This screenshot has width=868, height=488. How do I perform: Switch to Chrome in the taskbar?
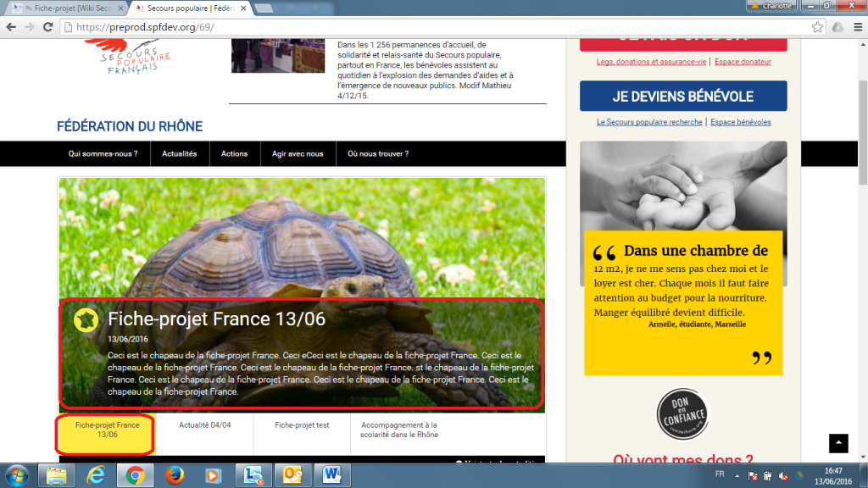pyautogui.click(x=135, y=476)
